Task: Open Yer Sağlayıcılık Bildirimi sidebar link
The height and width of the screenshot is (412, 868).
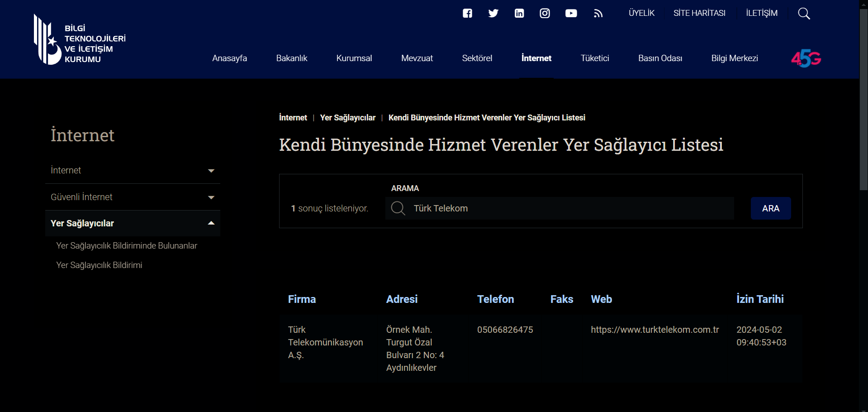Action: pyautogui.click(x=99, y=265)
